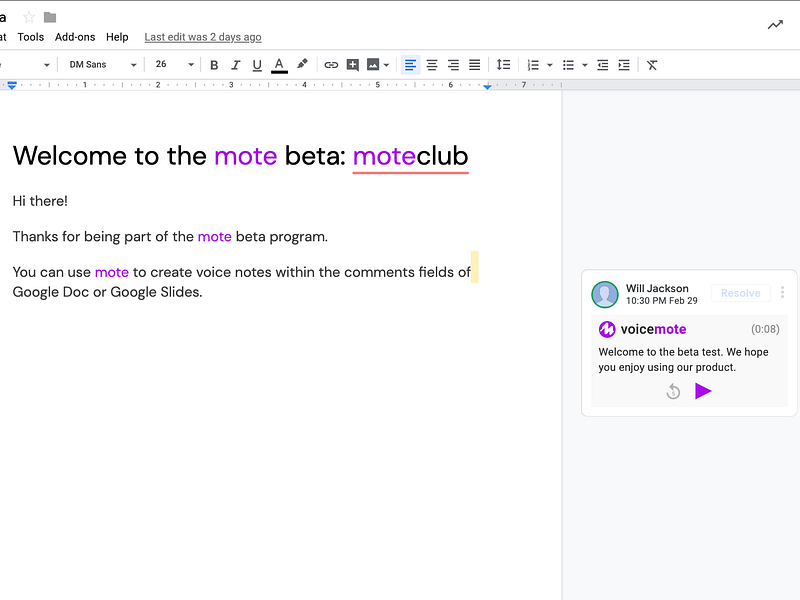Viewport: 800px width, 600px height.
Task: Expand numbered list style dropdown
Action: click(549, 65)
